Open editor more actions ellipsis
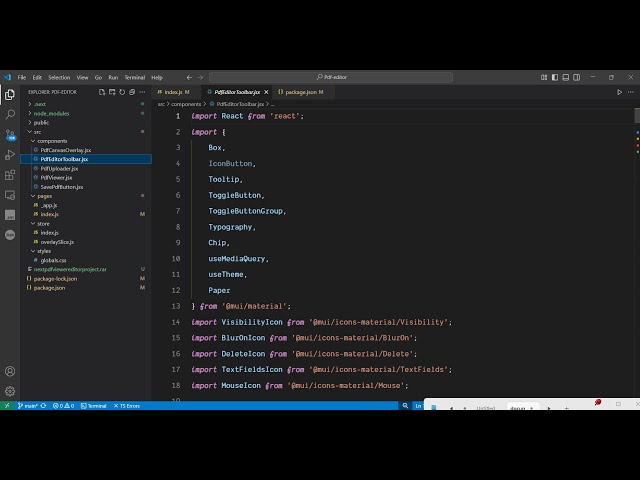This screenshot has height=480, width=640. (x=631, y=92)
